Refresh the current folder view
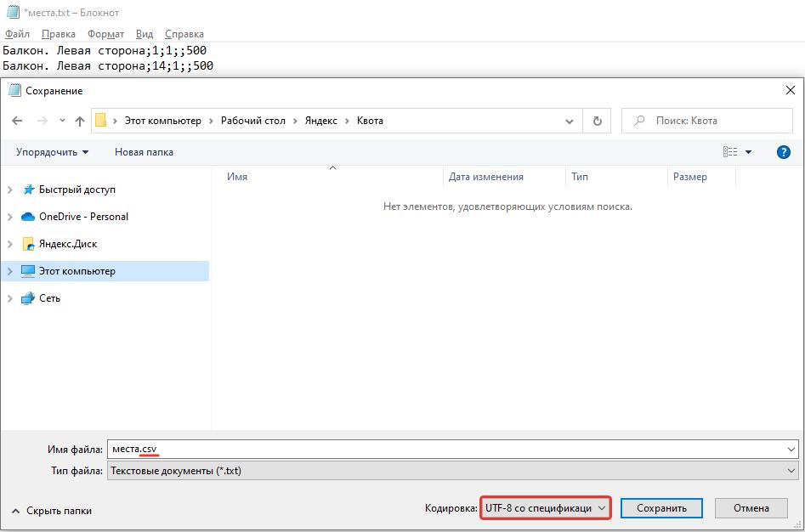The image size is (805, 532). [598, 121]
